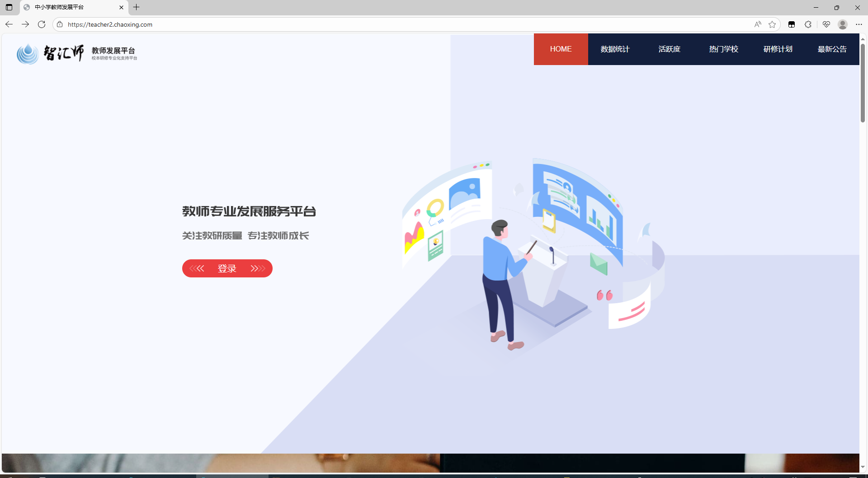Viewport: 868px width, 478px height.
Task: Click the read aloud icon in address bar
Action: [x=758, y=24]
